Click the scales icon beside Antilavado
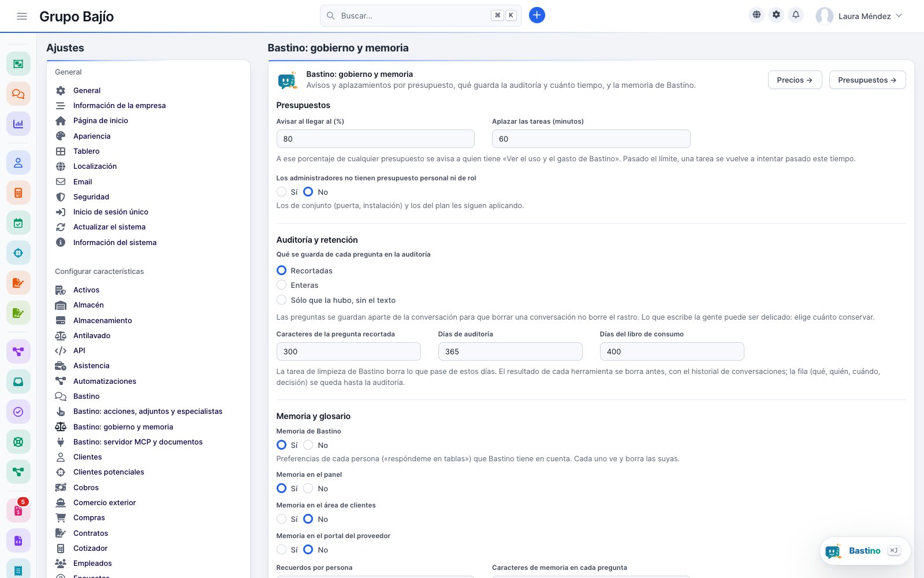 (x=61, y=335)
